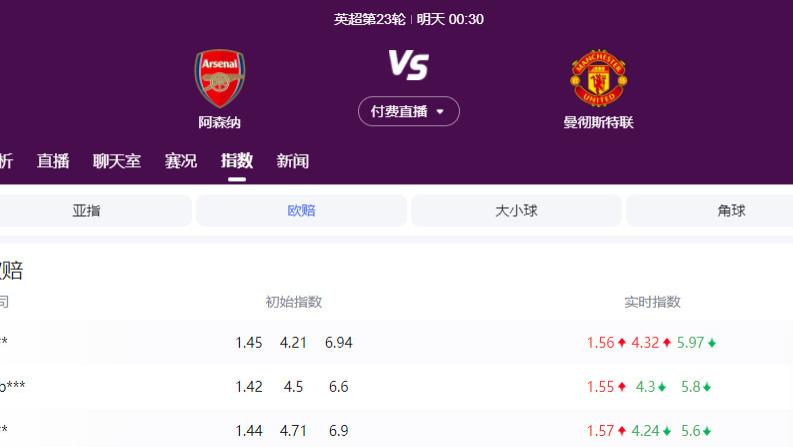Click the 阿森纳 team name
Screen dimensions: 793x447
(219, 123)
